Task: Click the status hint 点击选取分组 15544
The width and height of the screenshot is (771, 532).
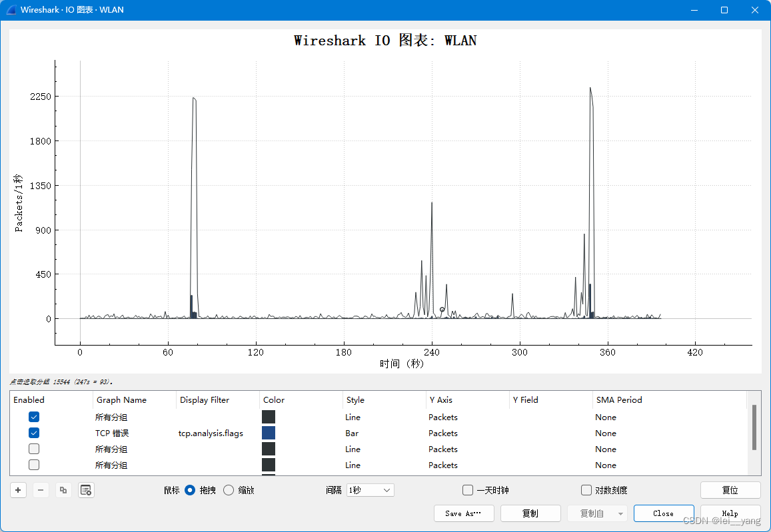Action: tap(61, 382)
